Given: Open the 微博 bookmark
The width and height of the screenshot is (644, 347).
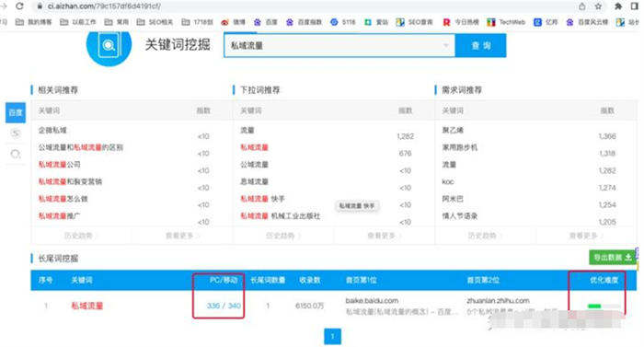Looking at the screenshot, I should (x=234, y=22).
